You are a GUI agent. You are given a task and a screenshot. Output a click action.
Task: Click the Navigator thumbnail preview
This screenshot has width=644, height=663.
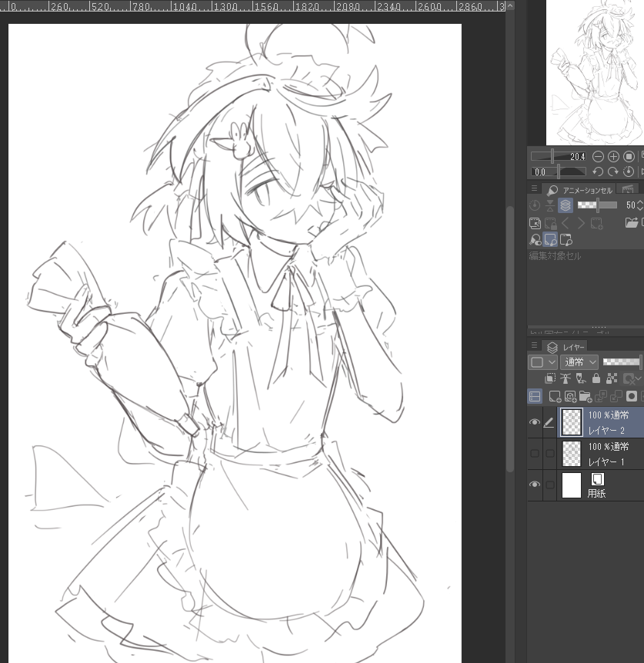click(595, 72)
